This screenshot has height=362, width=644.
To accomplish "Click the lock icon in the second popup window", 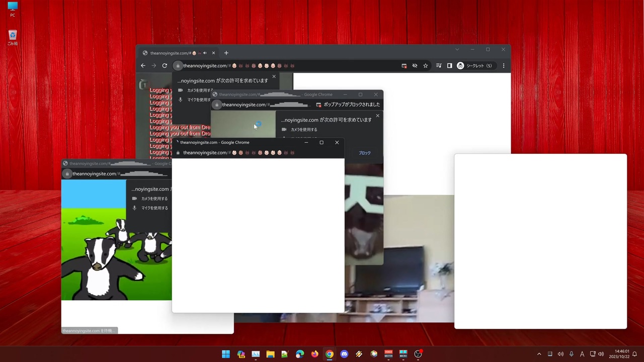I will 217,105.
